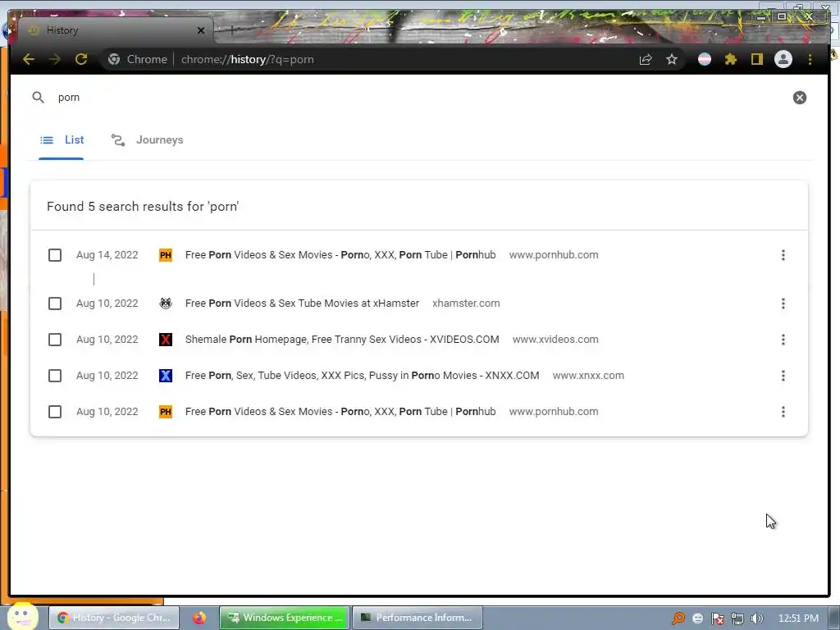Open the XVIDEOS.COM history entry title link
Screen dimensions: 840x630
[342, 340]
